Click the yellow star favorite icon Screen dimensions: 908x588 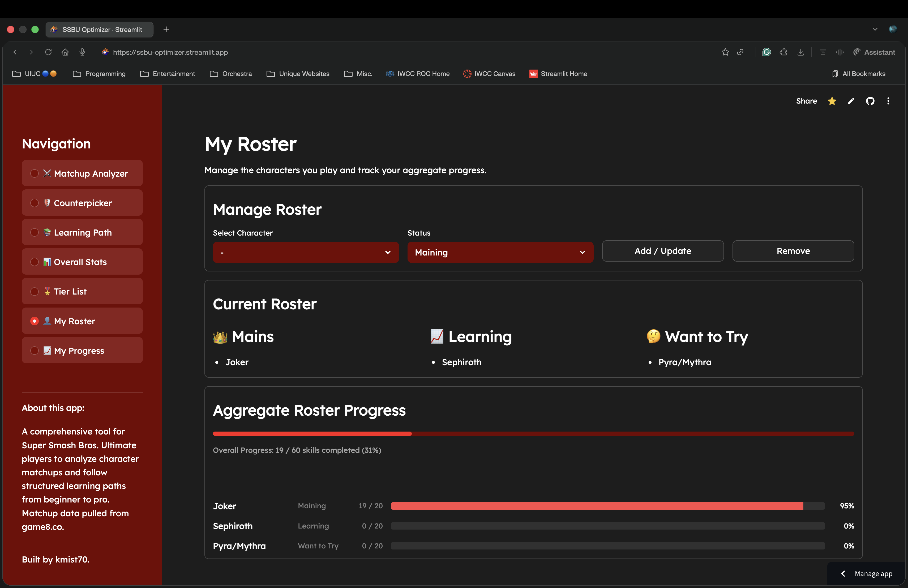(x=832, y=101)
